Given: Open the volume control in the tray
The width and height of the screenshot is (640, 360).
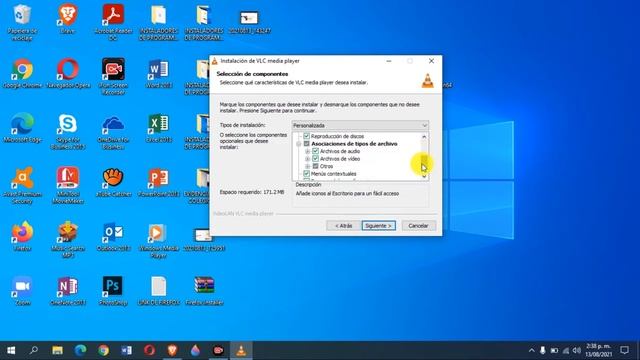Looking at the screenshot, I should (x=577, y=350).
